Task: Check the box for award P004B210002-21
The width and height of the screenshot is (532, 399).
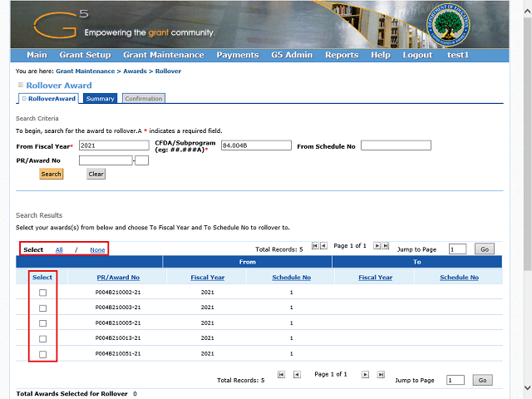Action: (x=43, y=293)
